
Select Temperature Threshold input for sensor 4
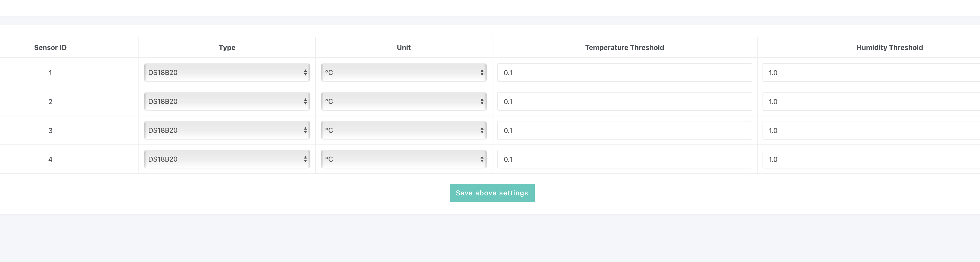click(x=624, y=159)
